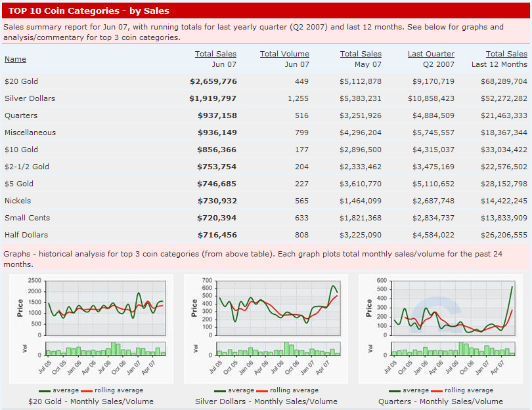
Task: Click the $937,158 sales value
Action: pos(217,115)
